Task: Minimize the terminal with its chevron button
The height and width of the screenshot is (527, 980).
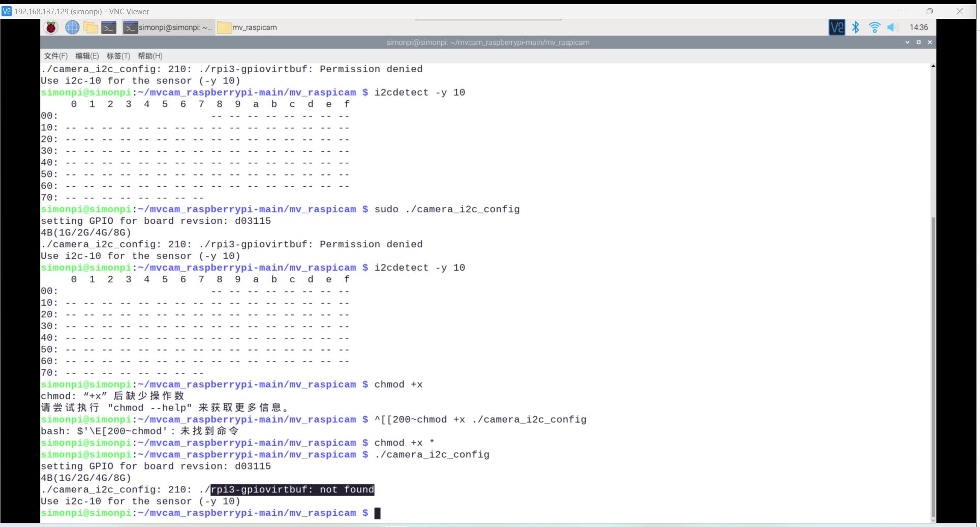Action: click(907, 42)
